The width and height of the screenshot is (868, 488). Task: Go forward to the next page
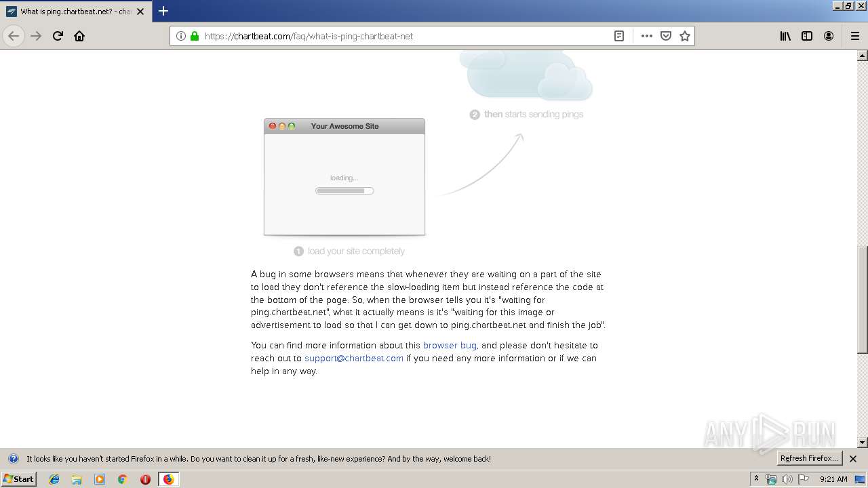click(36, 36)
